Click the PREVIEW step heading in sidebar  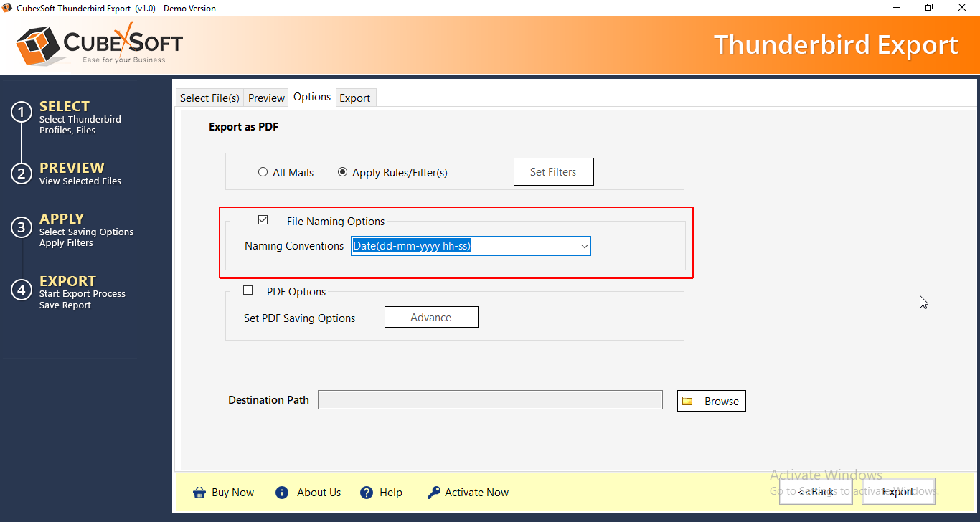tap(72, 168)
